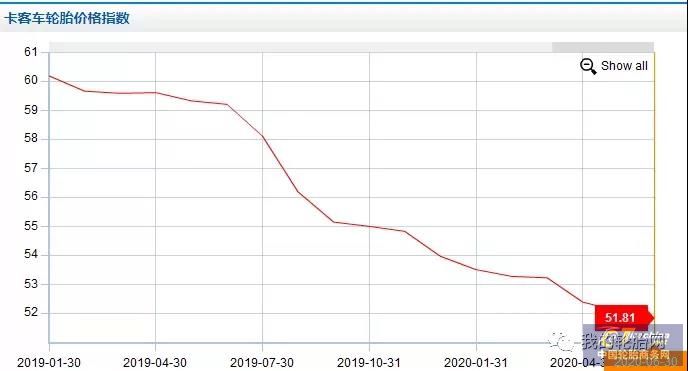Click the 2019-10-31 date axis label
Screen dimensions: 688x371
[x=369, y=363]
